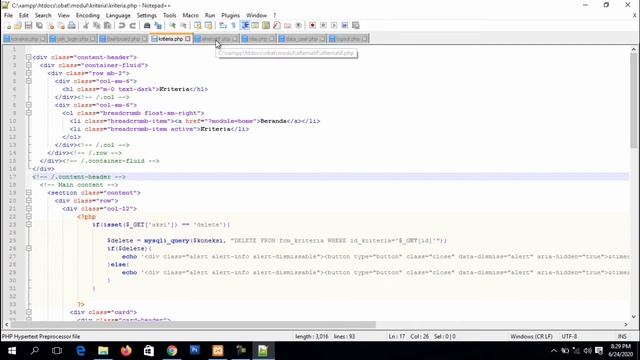
Task: Click the Undo arrow icon
Action: coord(122,26)
